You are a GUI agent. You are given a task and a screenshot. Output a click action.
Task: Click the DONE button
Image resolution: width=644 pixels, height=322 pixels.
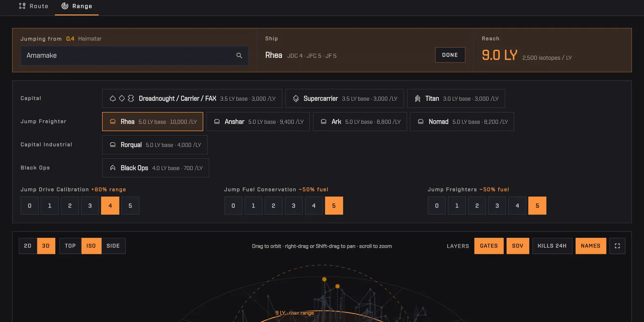click(x=450, y=55)
